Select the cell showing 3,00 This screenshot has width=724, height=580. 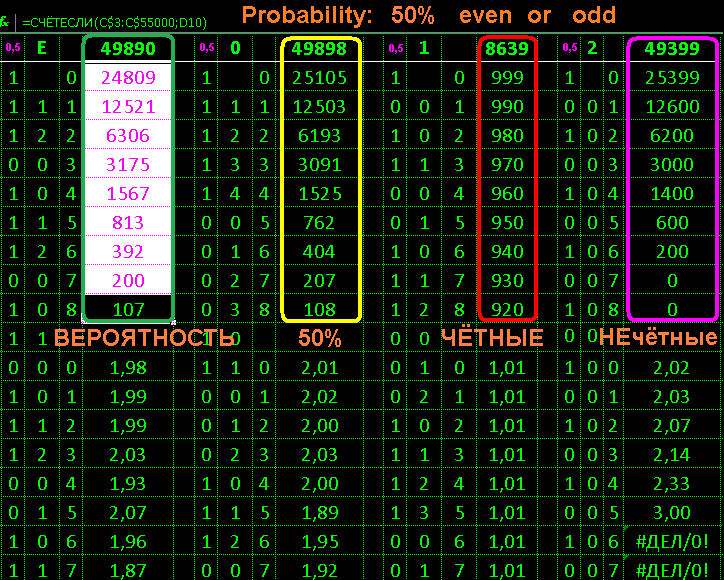pyautogui.click(x=672, y=512)
